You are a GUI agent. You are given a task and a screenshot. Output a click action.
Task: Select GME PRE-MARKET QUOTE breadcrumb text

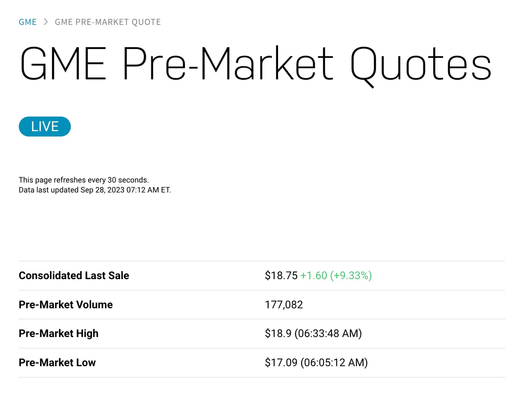pyautogui.click(x=108, y=22)
